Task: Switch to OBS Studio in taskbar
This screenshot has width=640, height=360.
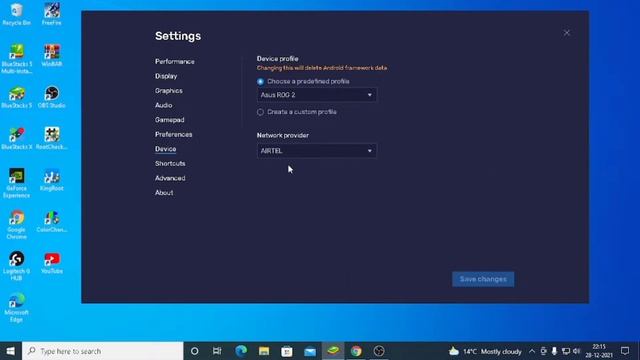Action: pos(379,351)
